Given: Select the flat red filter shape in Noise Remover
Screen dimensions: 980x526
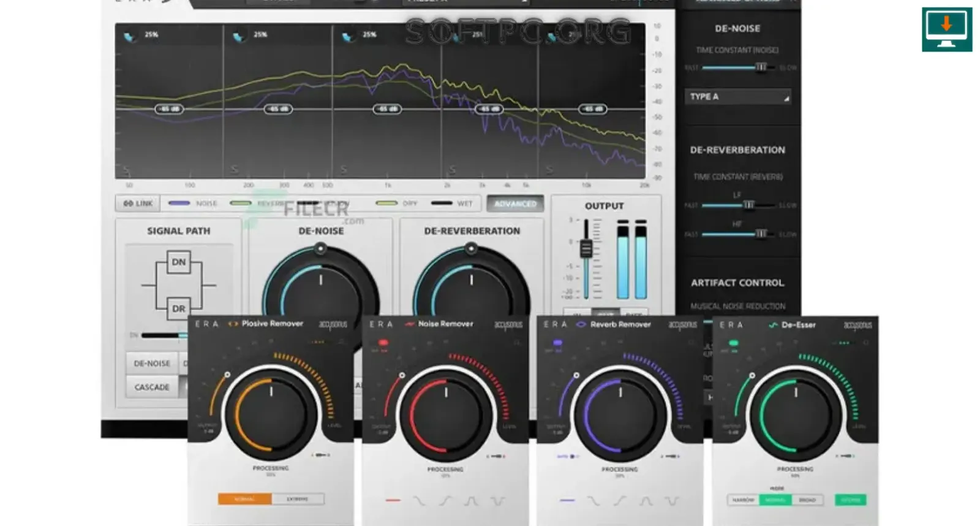Looking at the screenshot, I should (x=393, y=500).
